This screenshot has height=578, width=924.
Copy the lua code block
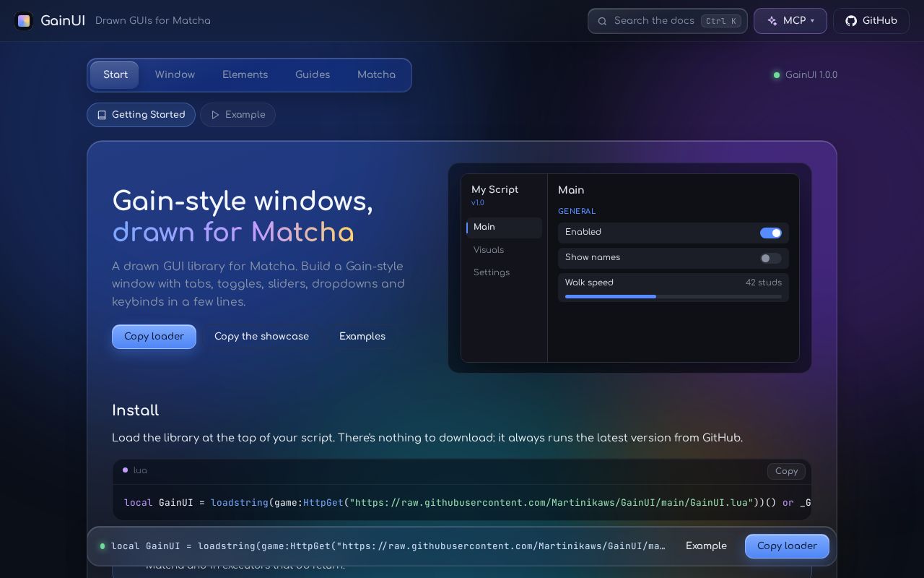point(786,471)
